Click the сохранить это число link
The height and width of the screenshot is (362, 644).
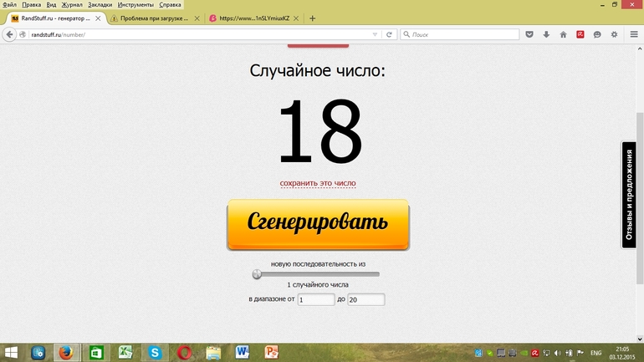[318, 183]
